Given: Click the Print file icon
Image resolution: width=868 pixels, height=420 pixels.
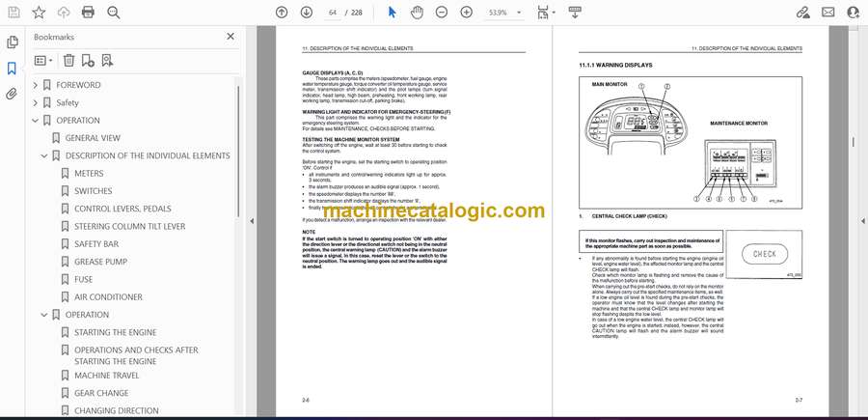Looking at the screenshot, I should (89, 13).
